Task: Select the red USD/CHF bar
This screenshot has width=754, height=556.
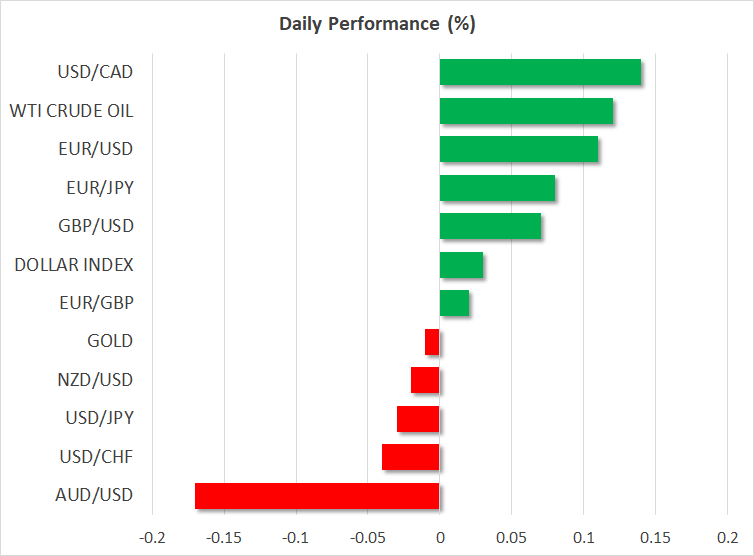Action: coord(411,457)
